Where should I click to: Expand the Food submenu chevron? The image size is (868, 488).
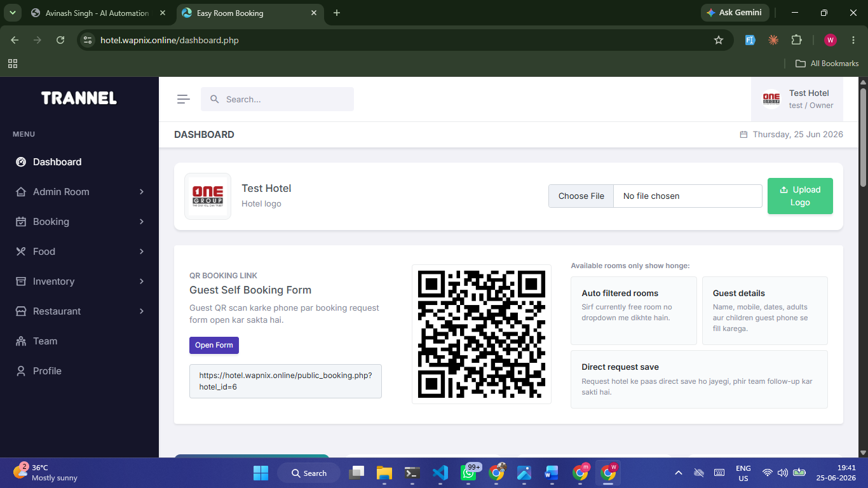[x=142, y=252]
